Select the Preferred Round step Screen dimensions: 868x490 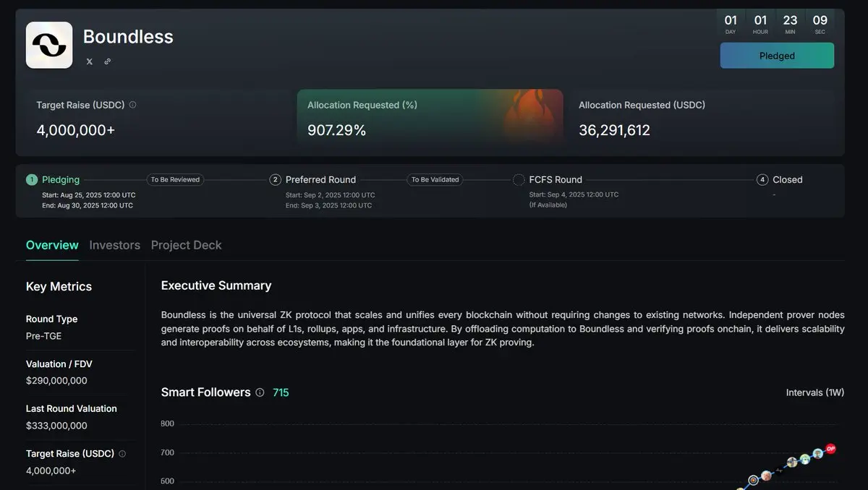coord(312,179)
